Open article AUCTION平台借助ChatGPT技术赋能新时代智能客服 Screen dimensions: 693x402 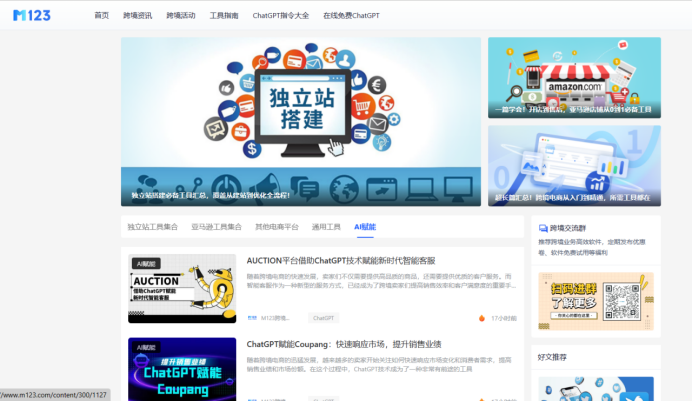tap(341, 261)
